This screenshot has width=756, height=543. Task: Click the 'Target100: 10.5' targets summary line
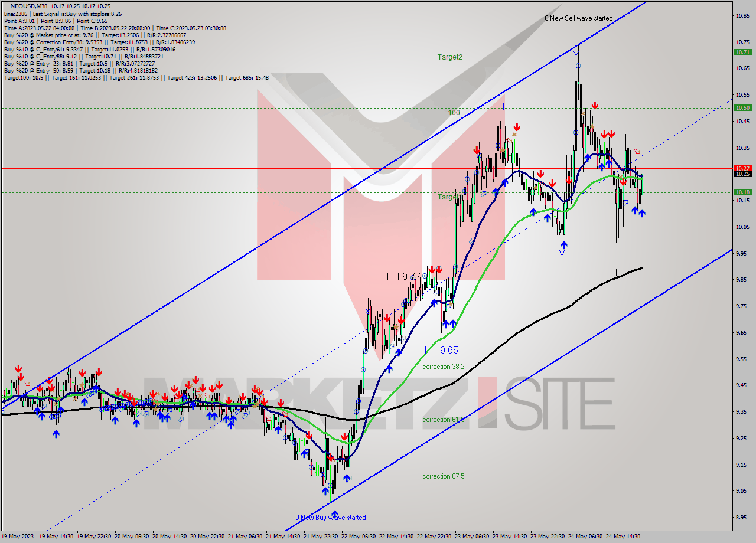[136, 77]
